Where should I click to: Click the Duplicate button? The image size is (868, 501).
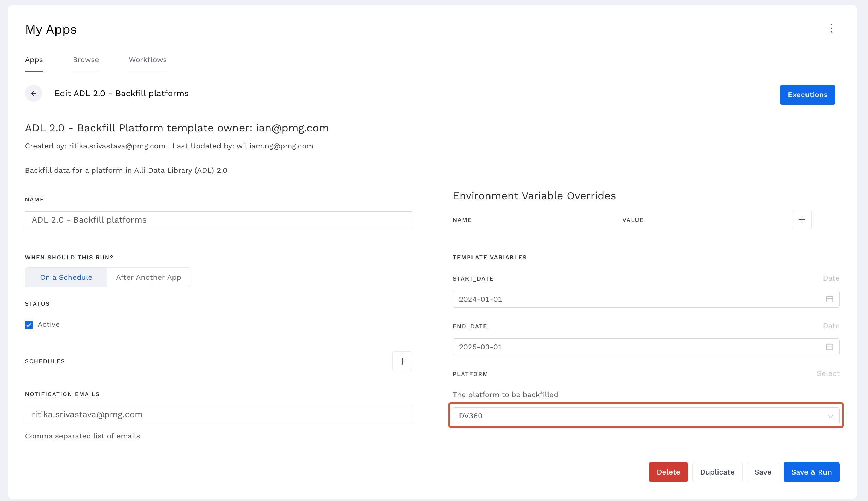click(717, 472)
